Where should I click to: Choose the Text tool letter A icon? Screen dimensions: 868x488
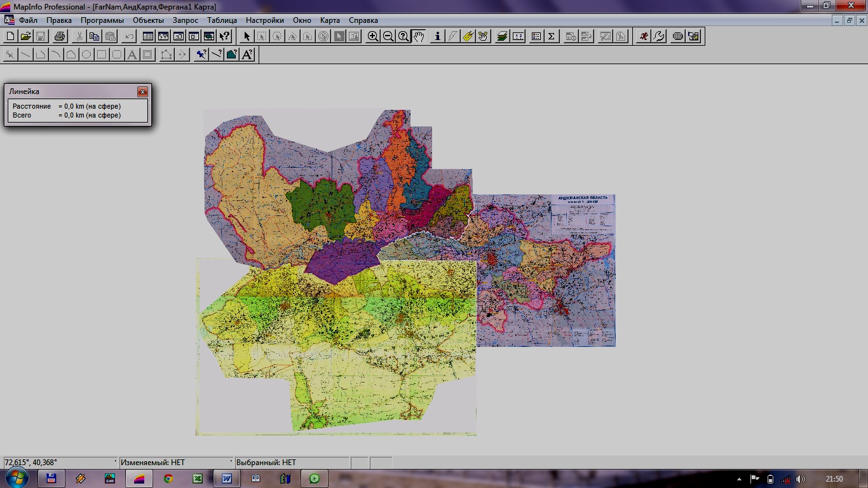click(x=132, y=55)
